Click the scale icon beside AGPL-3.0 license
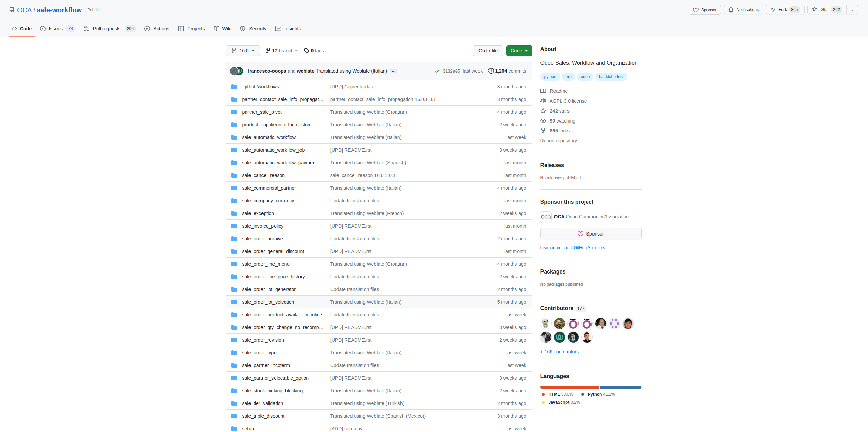 [543, 101]
